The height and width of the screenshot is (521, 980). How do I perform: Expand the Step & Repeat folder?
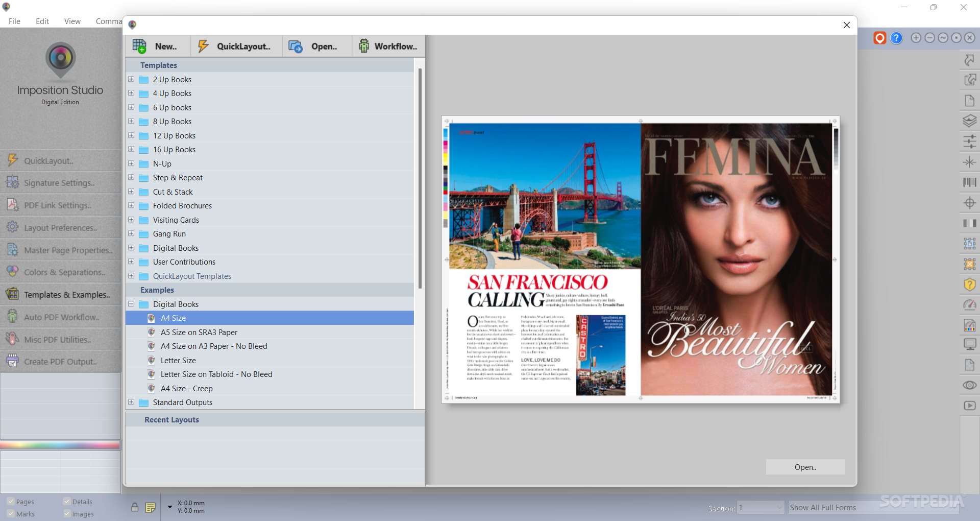tap(131, 177)
